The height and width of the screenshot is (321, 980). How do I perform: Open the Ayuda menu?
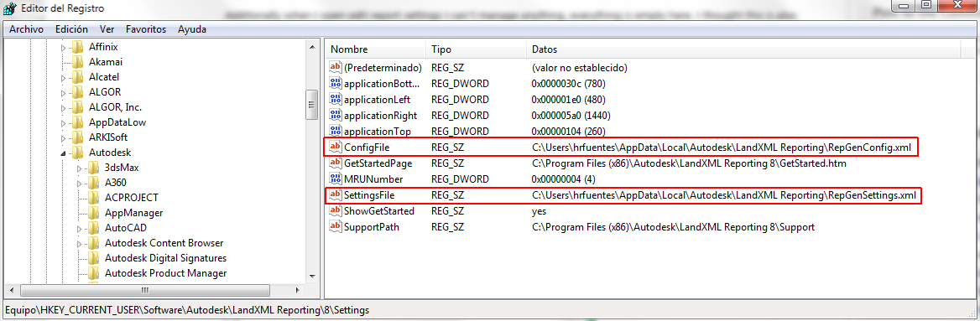coord(192,29)
